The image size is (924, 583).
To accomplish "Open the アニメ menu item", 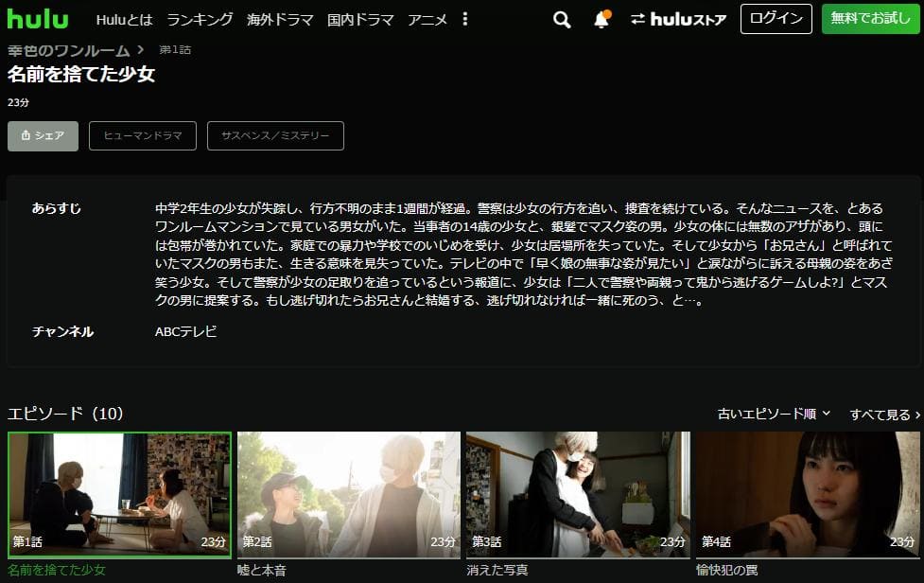I will pyautogui.click(x=427, y=20).
